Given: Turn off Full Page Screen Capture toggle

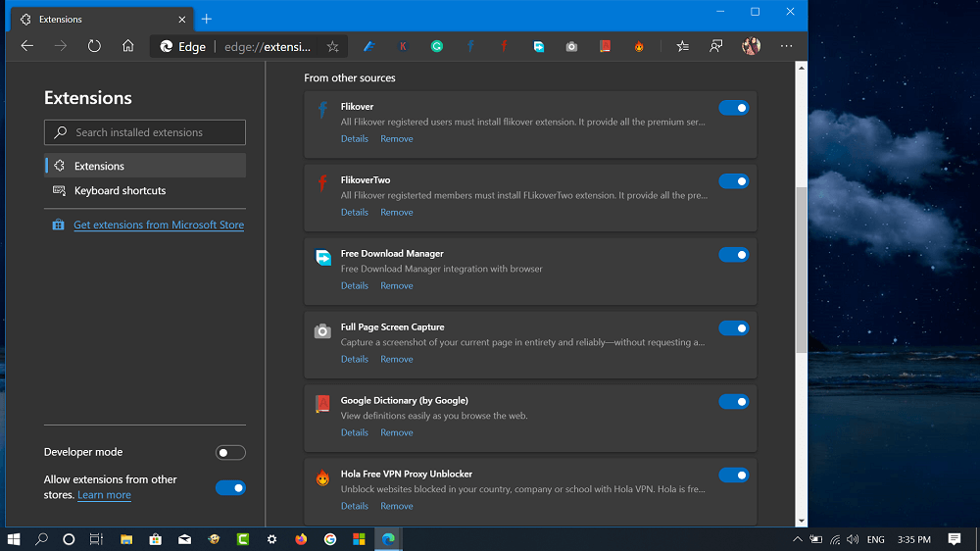Looking at the screenshot, I should coord(734,328).
